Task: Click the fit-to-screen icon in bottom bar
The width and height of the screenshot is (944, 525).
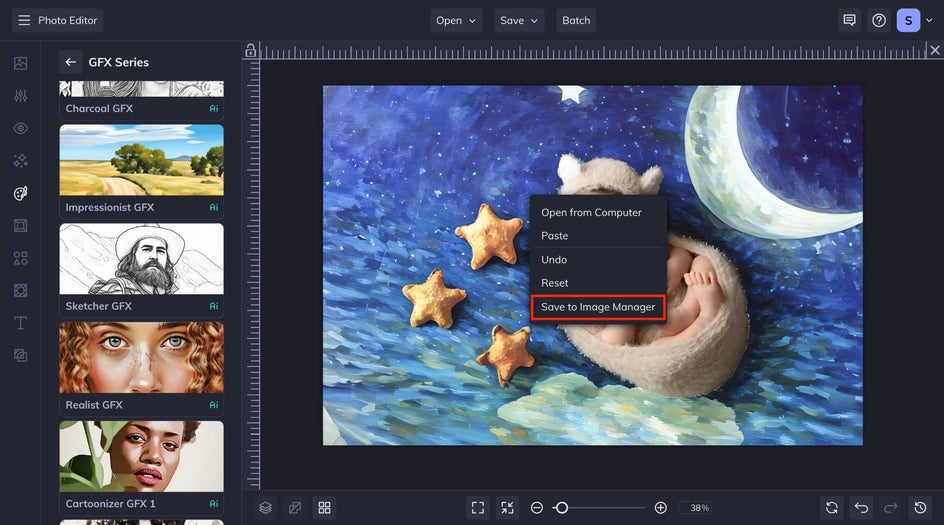Action: point(478,508)
